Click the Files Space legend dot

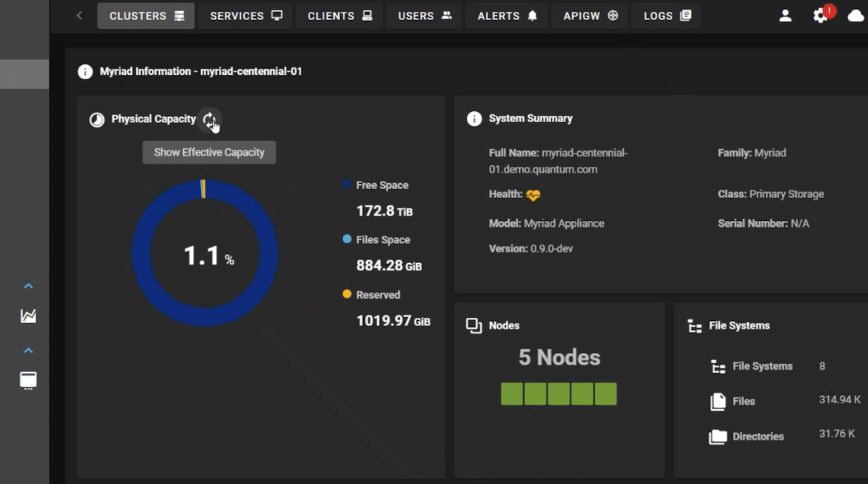click(x=346, y=239)
